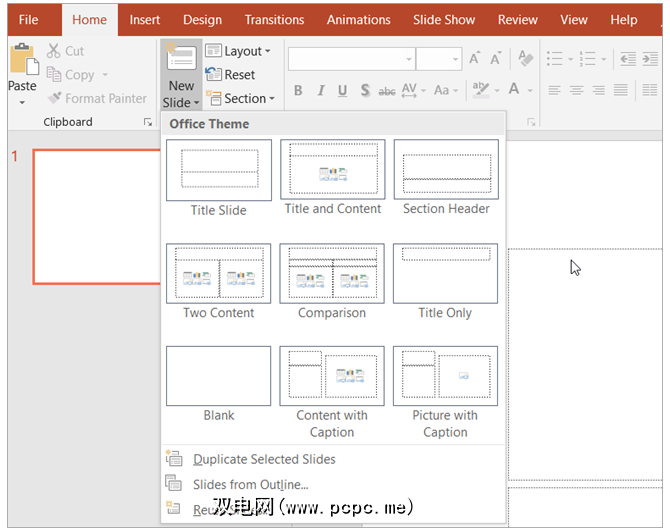Click the Reset slide icon
Viewport: 670px width, 530px height.
(230, 75)
